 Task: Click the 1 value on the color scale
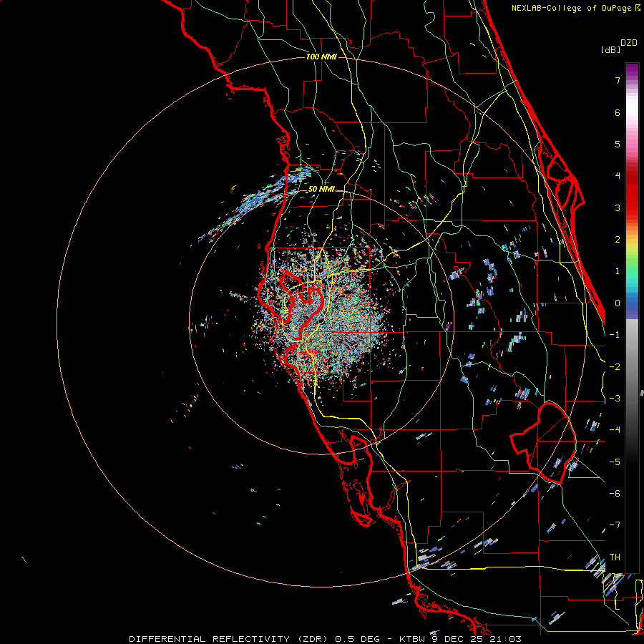(x=618, y=271)
